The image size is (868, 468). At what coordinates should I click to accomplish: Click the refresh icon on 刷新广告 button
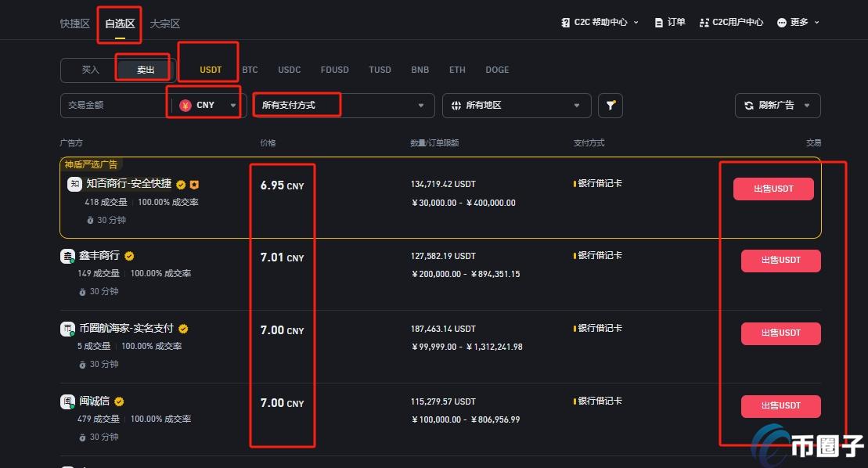[748, 105]
